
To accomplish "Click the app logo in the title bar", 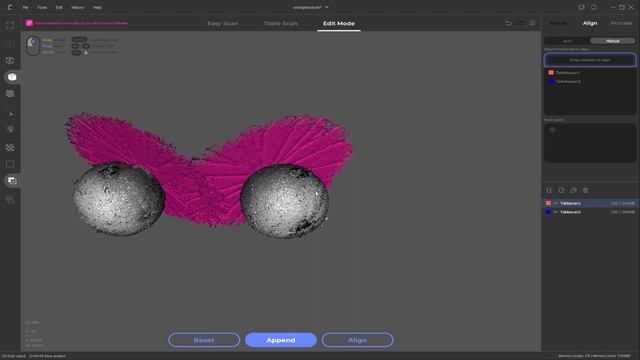I will coord(10,7).
